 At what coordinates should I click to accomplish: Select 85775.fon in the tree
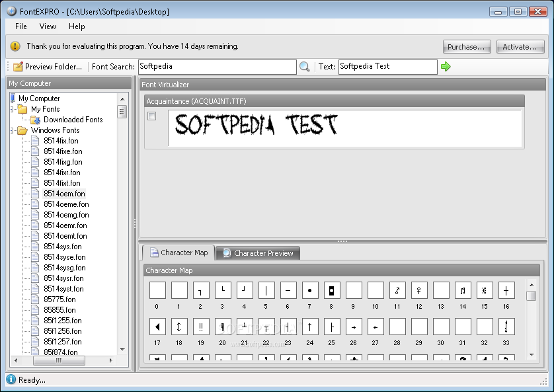(x=59, y=299)
